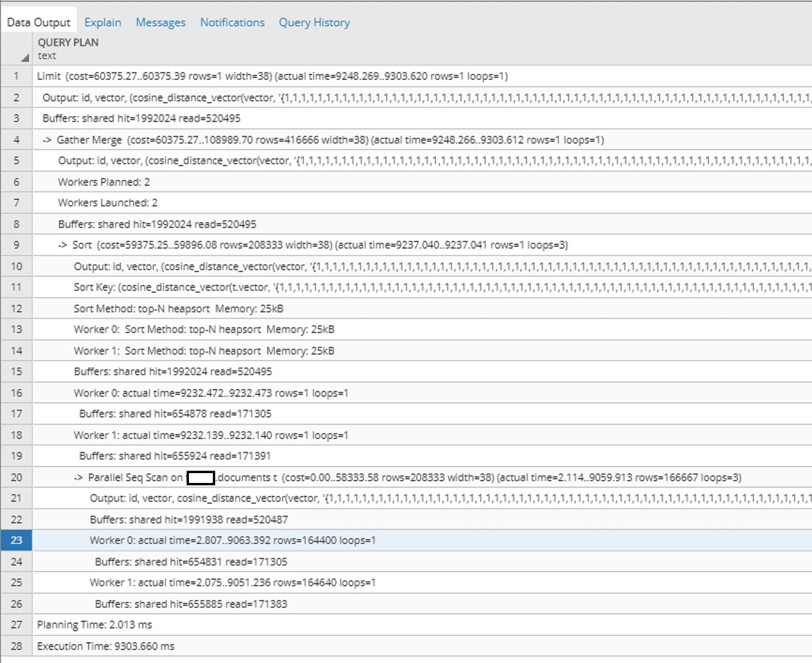Click 'Buffers: shared hit=654831 read=171305' cell

click(191, 562)
